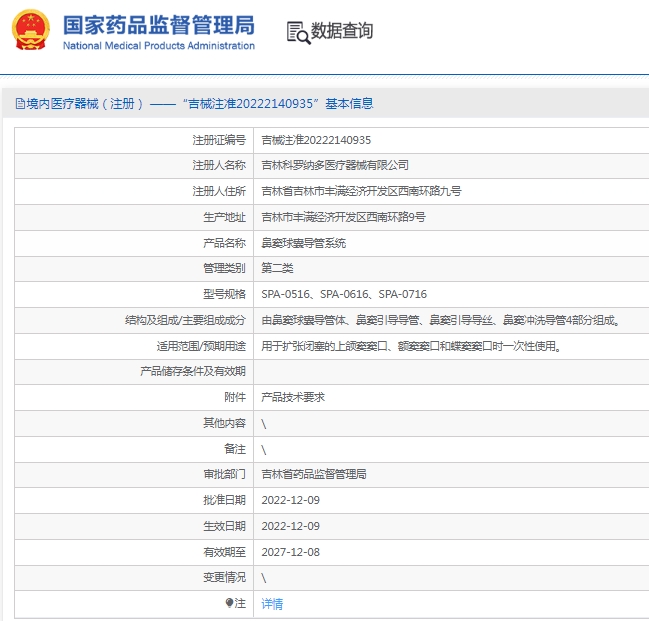Select the 第二类 value
Screen dimensions: 649x621
click(x=277, y=268)
